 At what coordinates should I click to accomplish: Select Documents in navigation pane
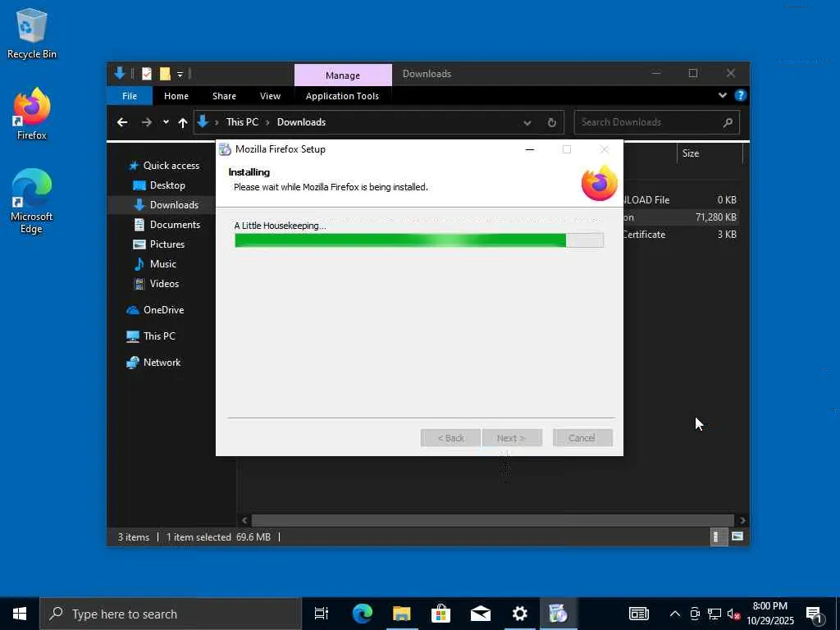point(167,225)
